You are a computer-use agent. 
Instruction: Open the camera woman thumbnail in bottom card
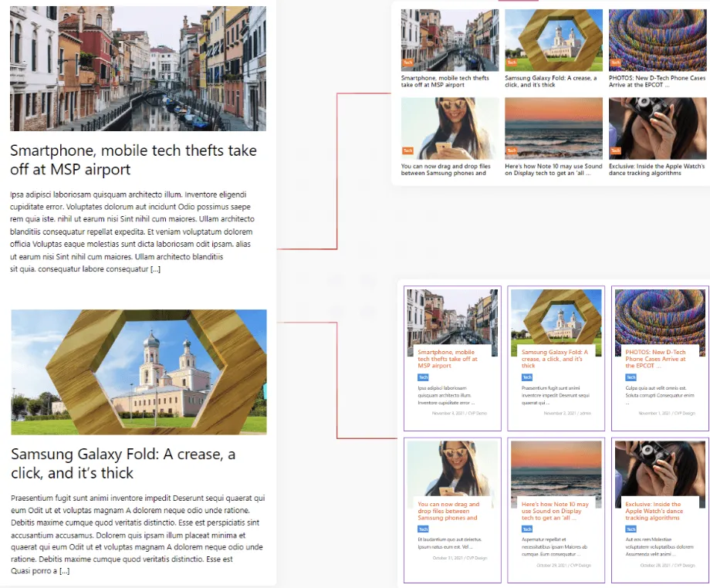[660, 474]
